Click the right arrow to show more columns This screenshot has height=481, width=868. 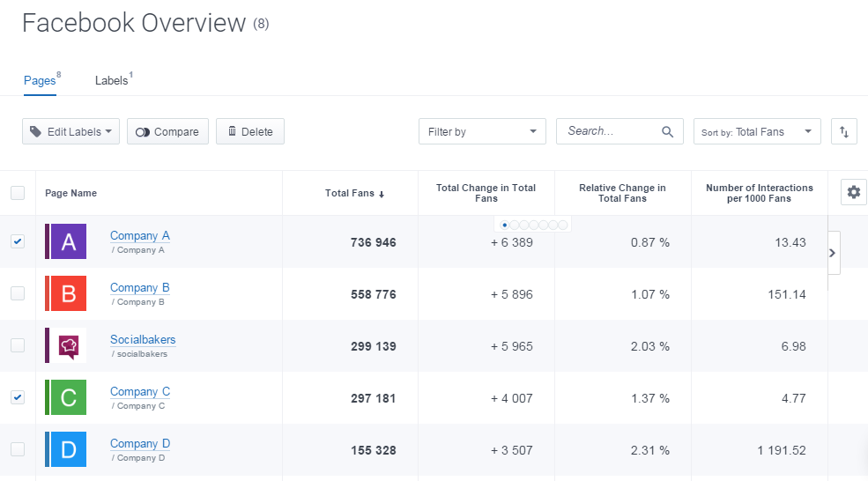(x=833, y=253)
